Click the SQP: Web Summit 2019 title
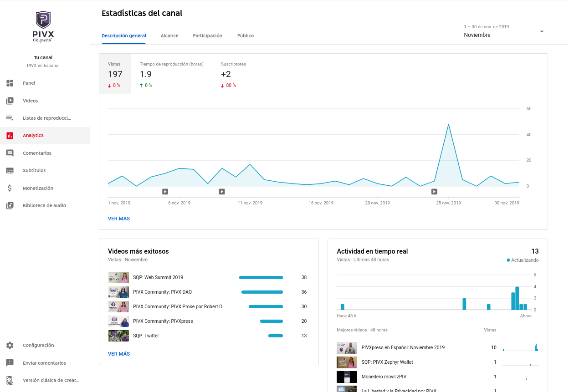Screen dimensions: 569x392 [x=158, y=277]
